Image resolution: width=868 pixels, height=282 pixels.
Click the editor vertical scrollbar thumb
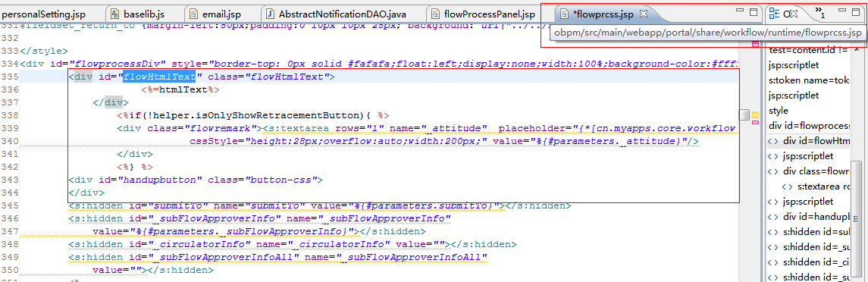tap(745, 114)
